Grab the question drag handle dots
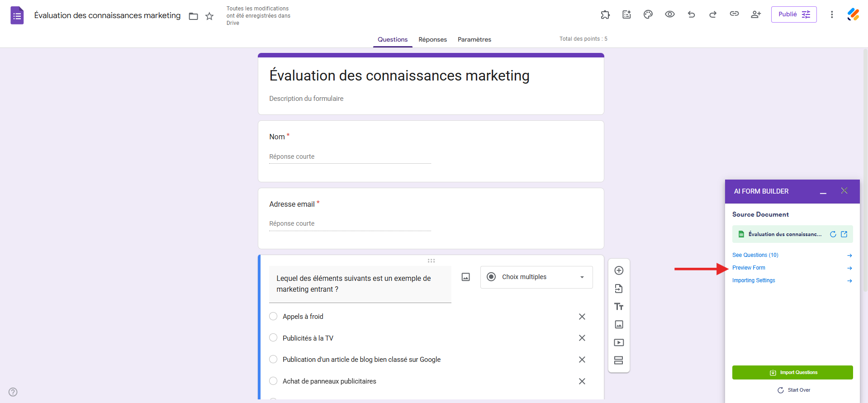868x403 pixels. [431, 261]
